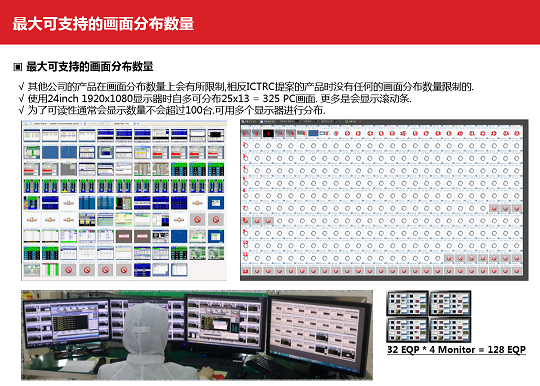The image size is (540, 386).
Task: Open the black tile numbered 3
Action: tap(268, 133)
